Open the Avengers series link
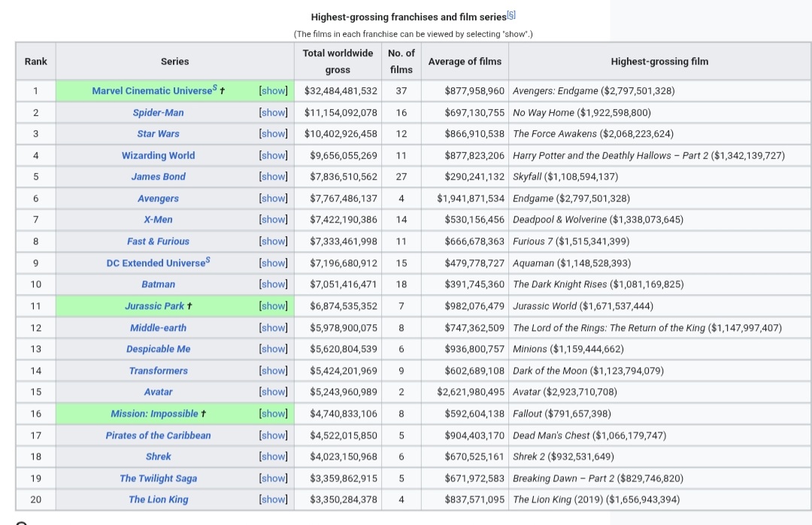Screen dimensions: 812x525 click(x=158, y=199)
